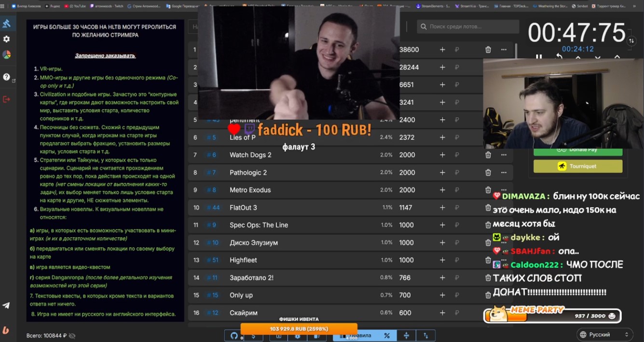This screenshot has width=644, height=342.
Task: Click the 00:24:12 blue timer value
Action: tap(577, 49)
